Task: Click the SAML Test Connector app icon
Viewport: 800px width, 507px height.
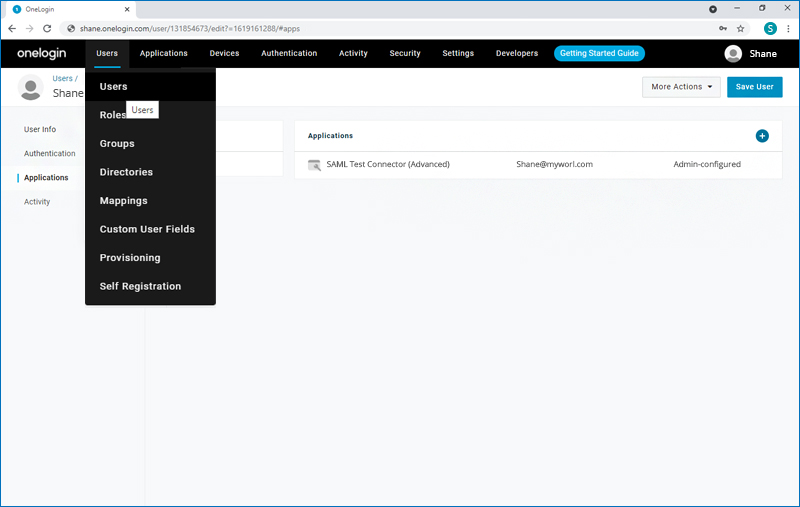Action: (314, 164)
